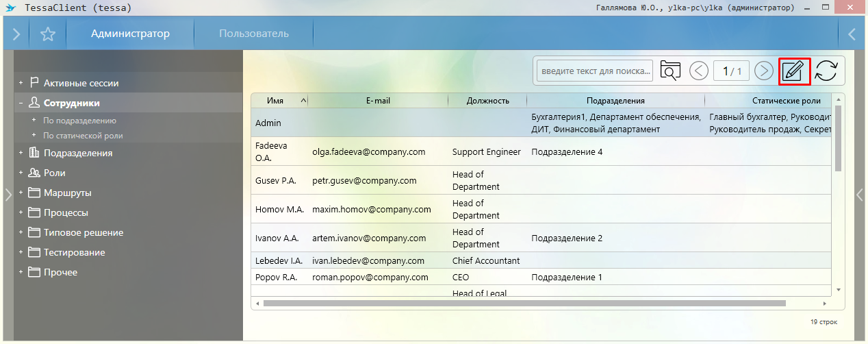
Task: Expand left panel chevron in header
Action: tap(16, 34)
